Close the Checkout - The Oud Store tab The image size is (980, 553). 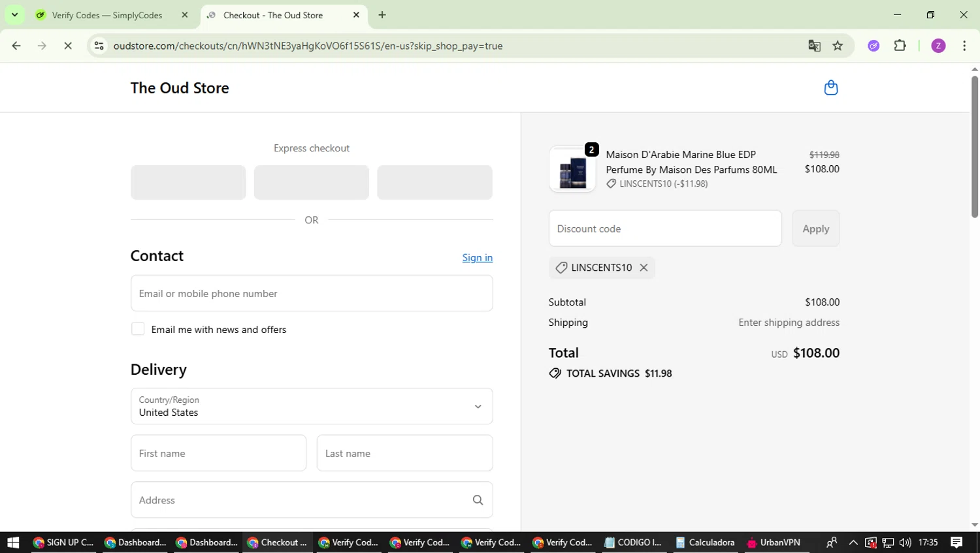click(356, 15)
